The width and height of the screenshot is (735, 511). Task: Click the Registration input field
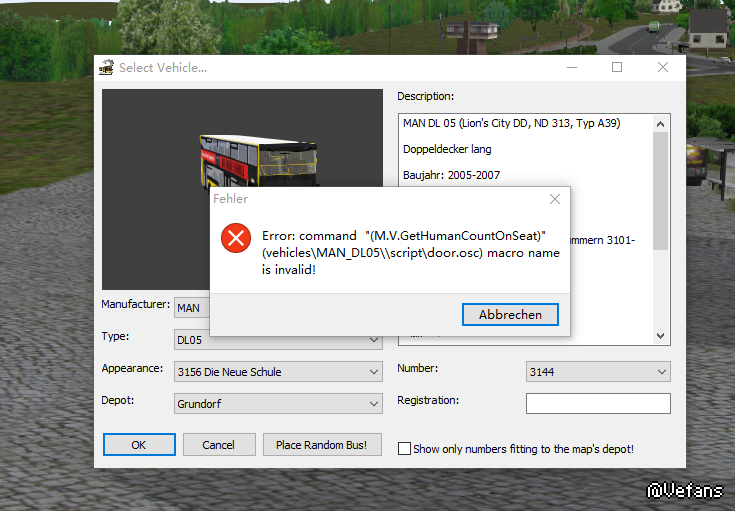598,404
